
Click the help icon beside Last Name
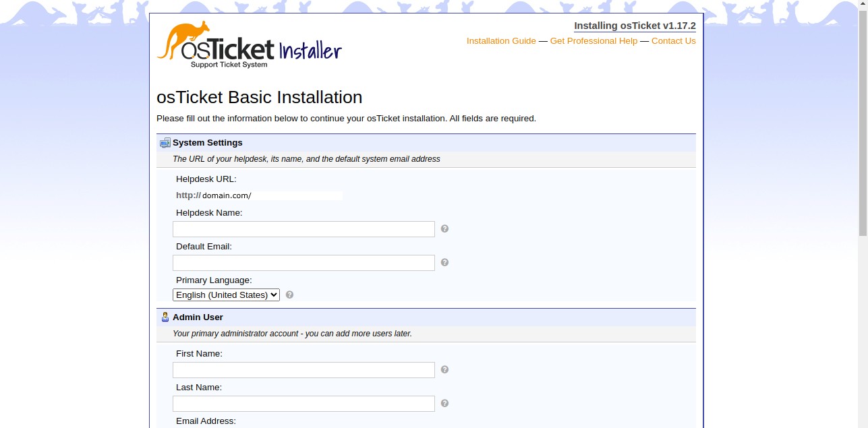point(444,403)
